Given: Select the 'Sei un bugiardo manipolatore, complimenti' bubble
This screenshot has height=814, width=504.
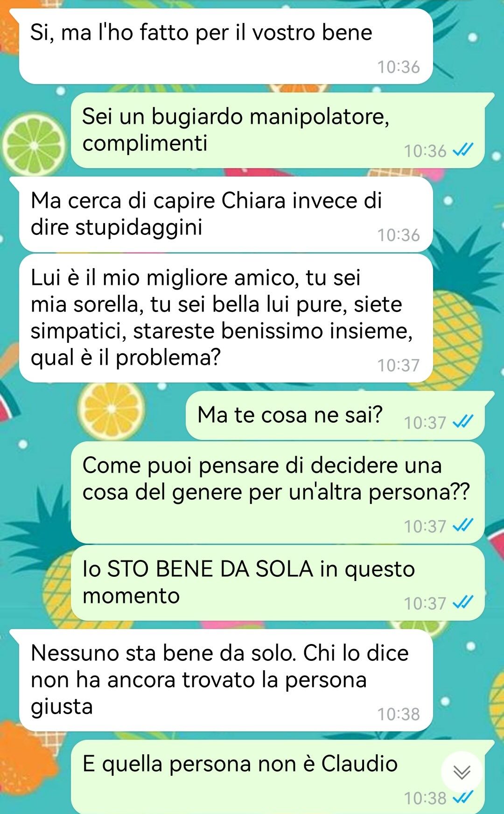Looking at the screenshot, I should [x=278, y=130].
